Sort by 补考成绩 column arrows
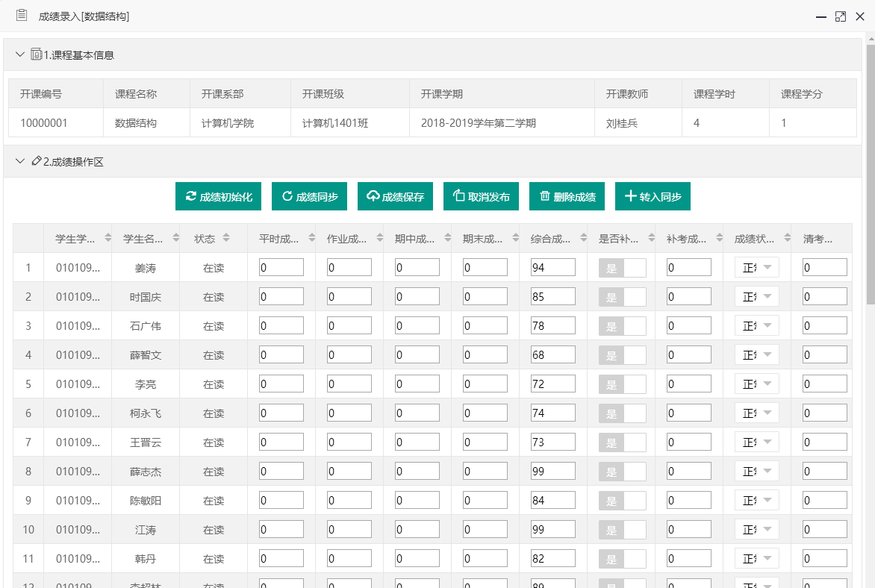 click(719, 238)
